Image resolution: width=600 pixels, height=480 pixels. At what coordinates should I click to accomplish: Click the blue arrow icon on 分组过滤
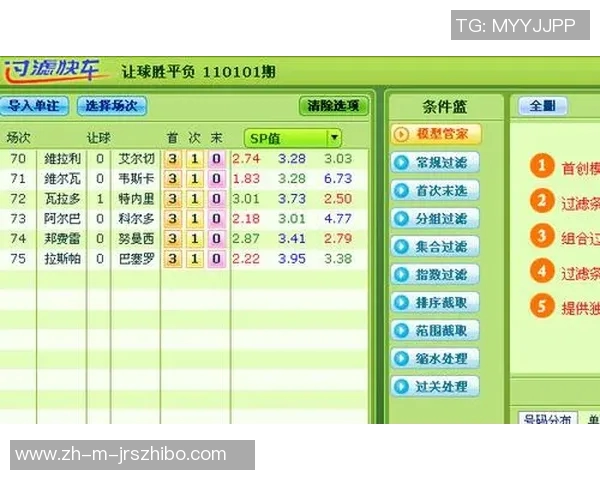point(401,219)
